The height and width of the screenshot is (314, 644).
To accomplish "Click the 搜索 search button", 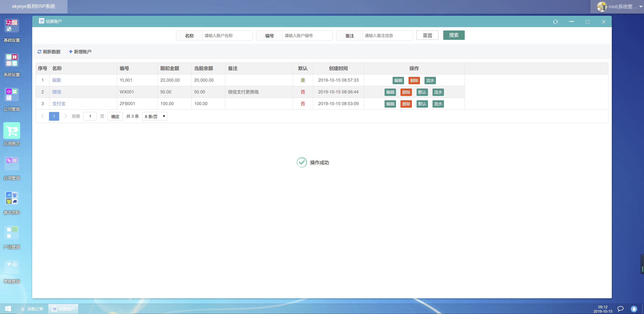I will coord(454,35).
